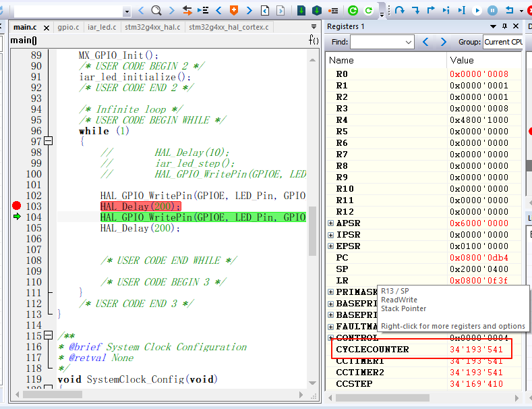Expand the FAULTMASK register
The height and width of the screenshot is (409, 532).
tap(331, 327)
